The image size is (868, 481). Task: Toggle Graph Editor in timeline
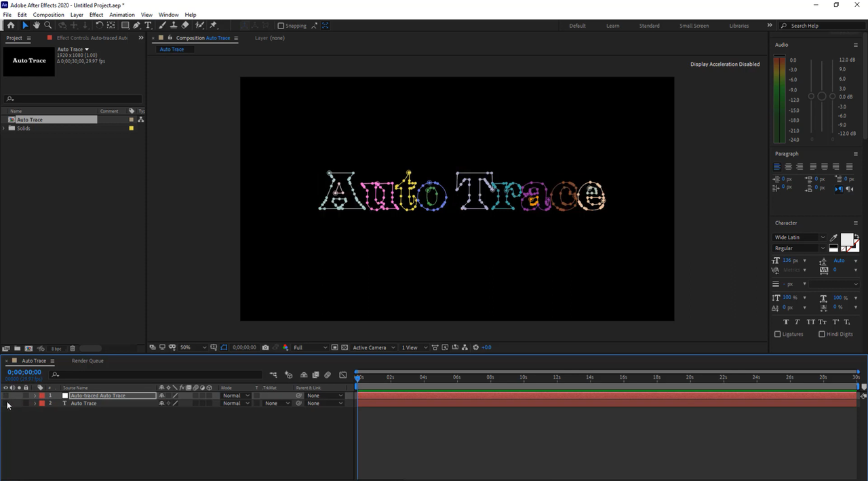343,374
